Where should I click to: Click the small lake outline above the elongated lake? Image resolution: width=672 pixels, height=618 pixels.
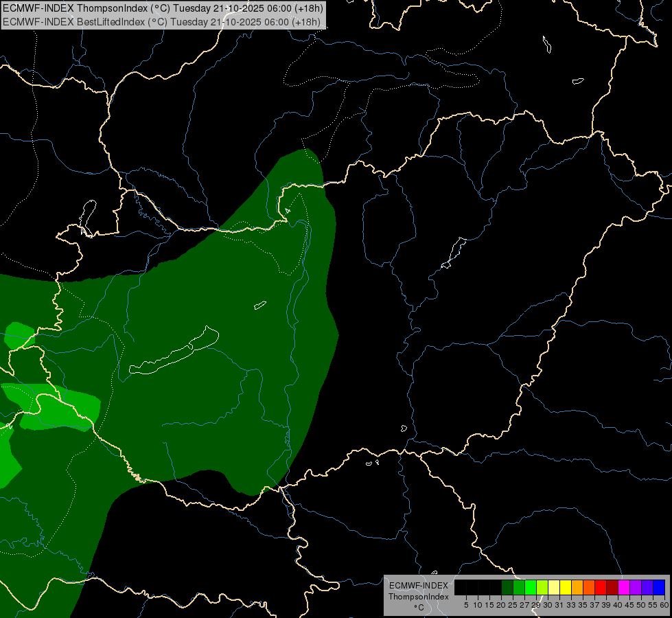point(260,305)
